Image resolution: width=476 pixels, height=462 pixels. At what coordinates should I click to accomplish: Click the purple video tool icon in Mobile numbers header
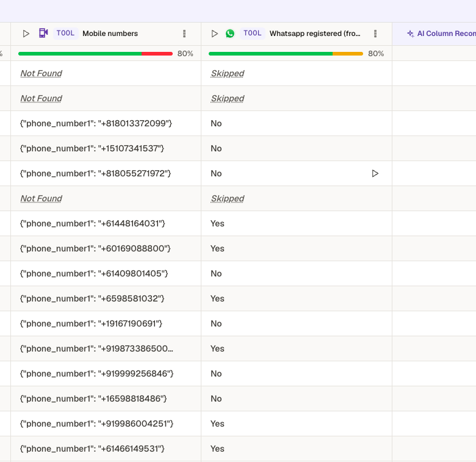pyautogui.click(x=43, y=33)
